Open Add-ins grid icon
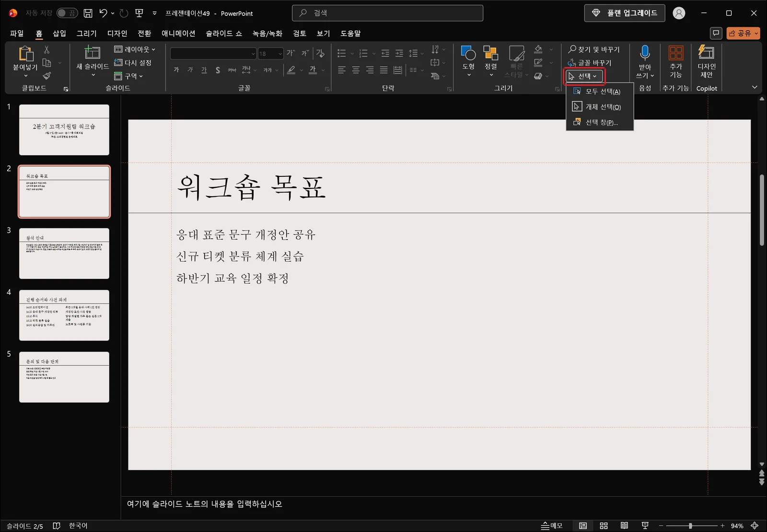 pyautogui.click(x=676, y=53)
